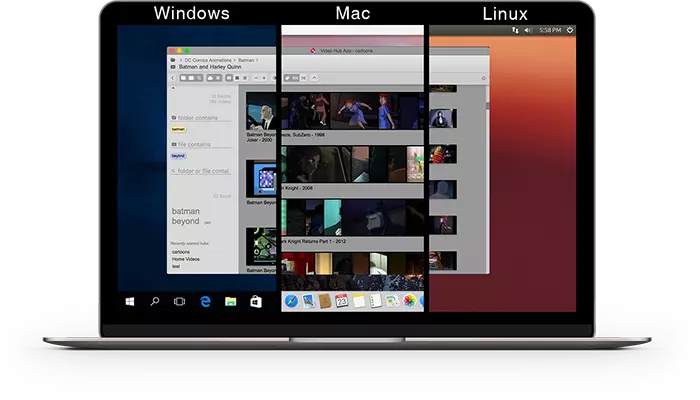This screenshot has width=700, height=400.
Task: Open Windows Task View
Action: (x=179, y=302)
